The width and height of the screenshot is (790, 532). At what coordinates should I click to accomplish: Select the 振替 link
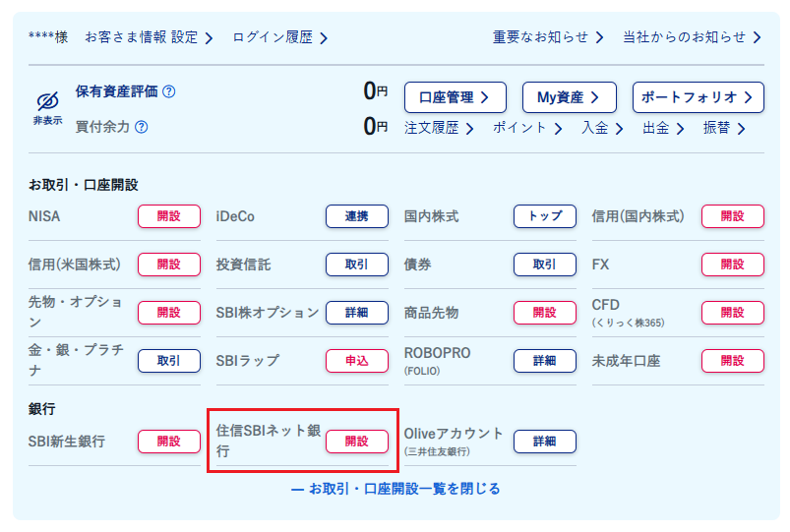723,128
